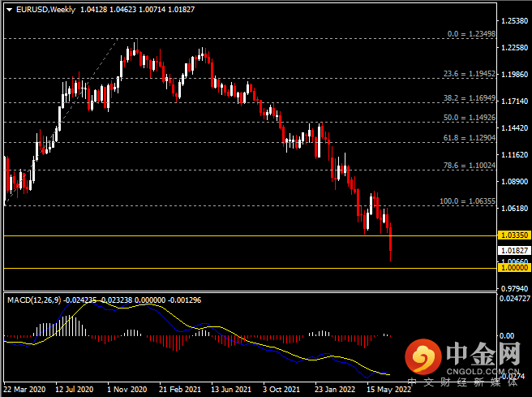Select the Fibonacci 61.8 = 1.12904 label
Viewport: 532px width, 397px height.
click(470, 138)
